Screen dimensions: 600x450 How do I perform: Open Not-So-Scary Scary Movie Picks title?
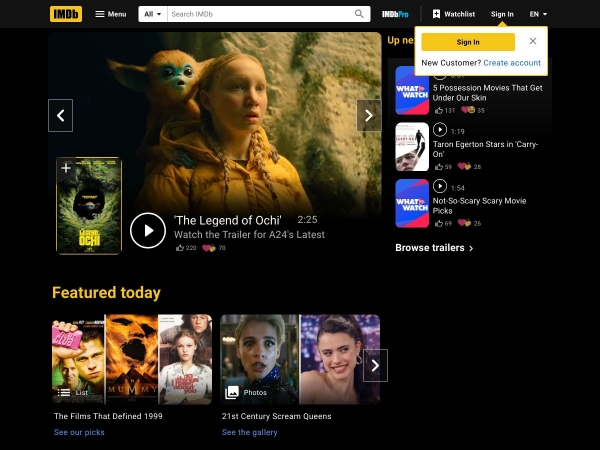coord(479,206)
